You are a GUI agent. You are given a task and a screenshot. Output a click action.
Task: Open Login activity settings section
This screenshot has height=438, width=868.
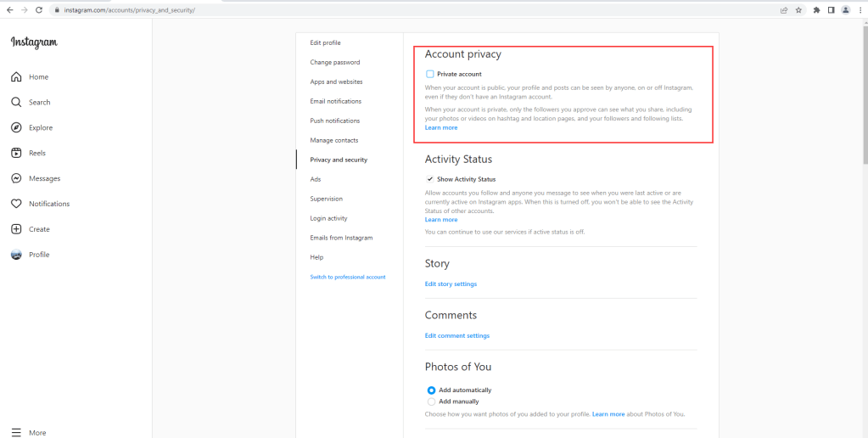(329, 218)
